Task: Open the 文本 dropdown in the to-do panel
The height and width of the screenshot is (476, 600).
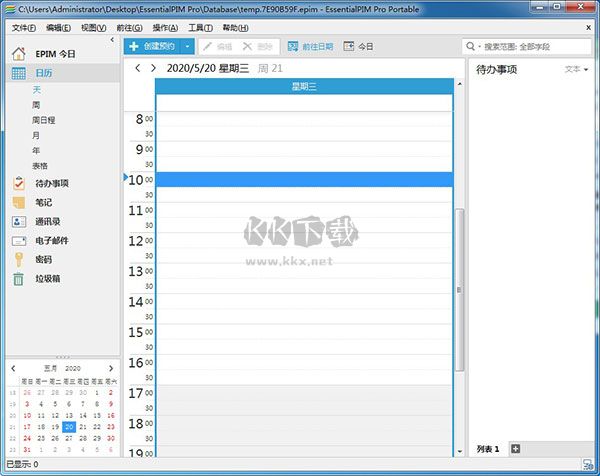Action: (576, 70)
